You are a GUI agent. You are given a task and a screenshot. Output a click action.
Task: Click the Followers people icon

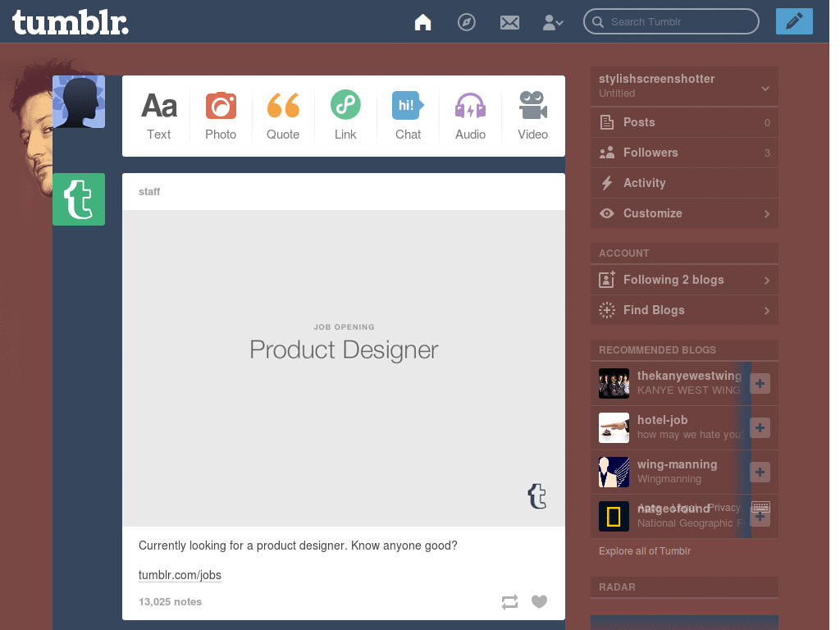606,153
